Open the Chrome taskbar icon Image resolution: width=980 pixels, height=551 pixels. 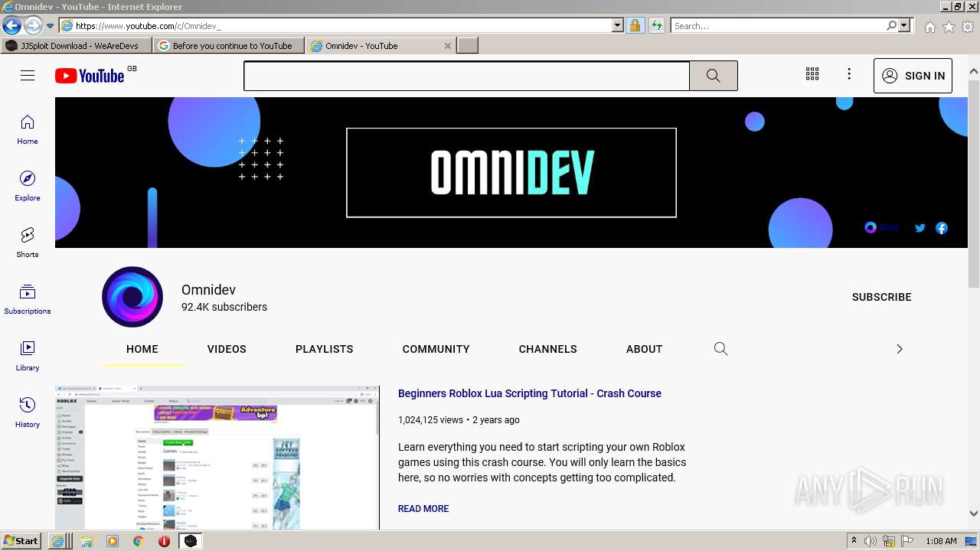pyautogui.click(x=138, y=541)
